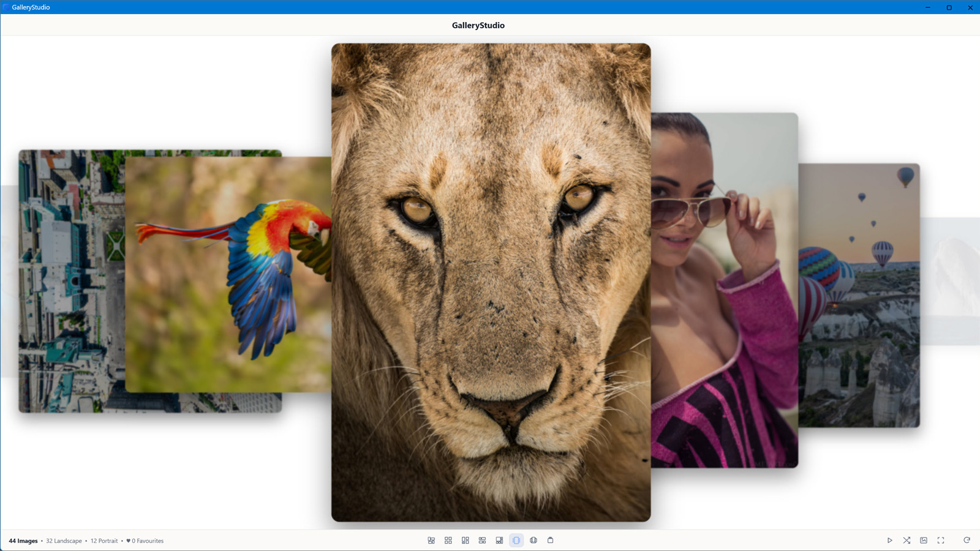The width and height of the screenshot is (980, 551).
Task: Open the hot air balloons photo
Action: (859, 295)
